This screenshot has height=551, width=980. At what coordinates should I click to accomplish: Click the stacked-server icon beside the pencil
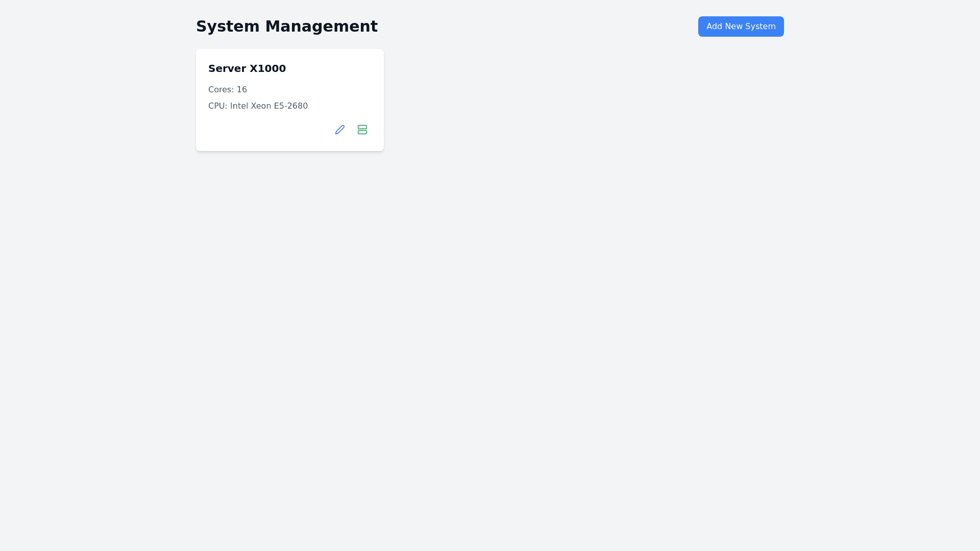[x=362, y=130]
